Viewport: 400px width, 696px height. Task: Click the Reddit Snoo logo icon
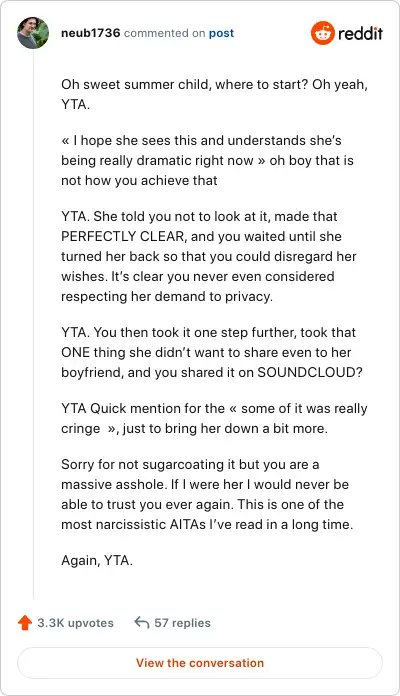click(x=322, y=33)
